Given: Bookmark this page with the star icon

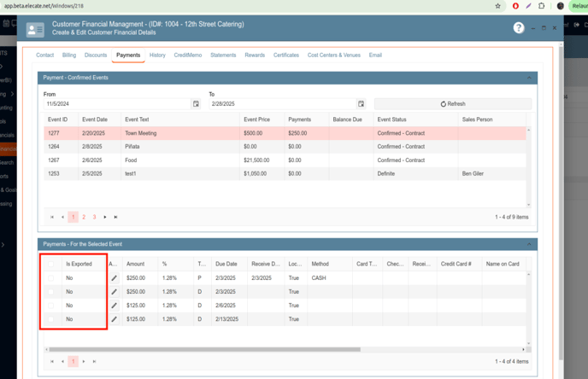Looking at the screenshot, I should point(498,5).
